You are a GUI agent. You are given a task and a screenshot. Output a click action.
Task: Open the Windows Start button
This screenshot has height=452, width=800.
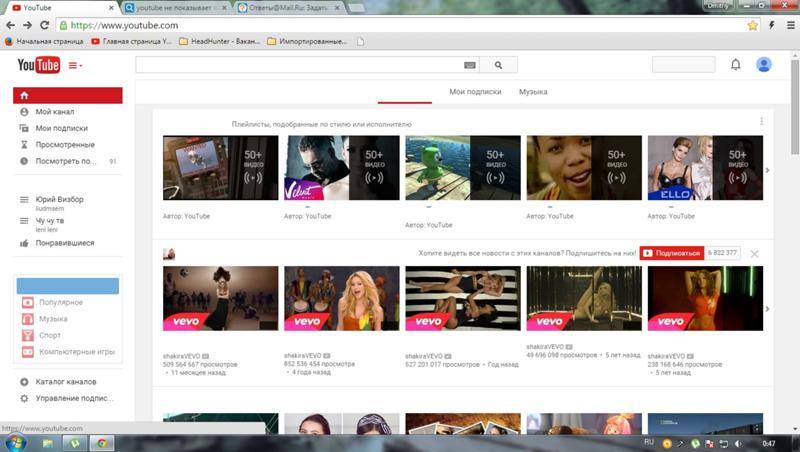point(15,443)
